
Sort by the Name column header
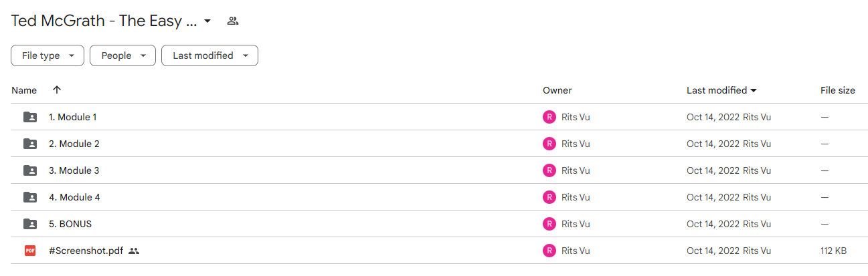tap(24, 90)
